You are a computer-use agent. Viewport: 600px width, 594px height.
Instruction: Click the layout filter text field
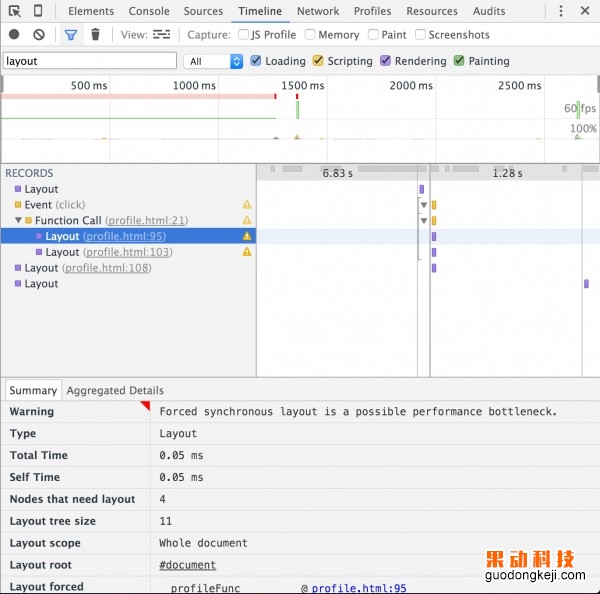tap(90, 61)
